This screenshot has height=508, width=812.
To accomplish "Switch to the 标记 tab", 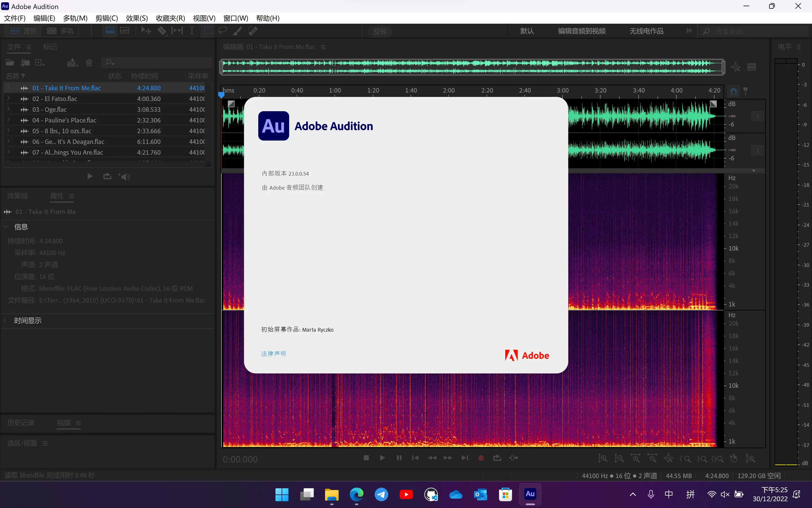I will (x=50, y=47).
